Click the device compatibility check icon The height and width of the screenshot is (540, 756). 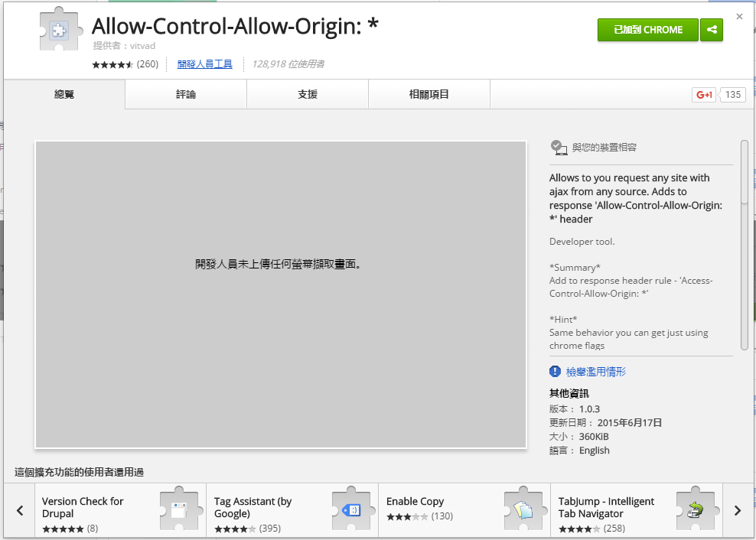559,147
